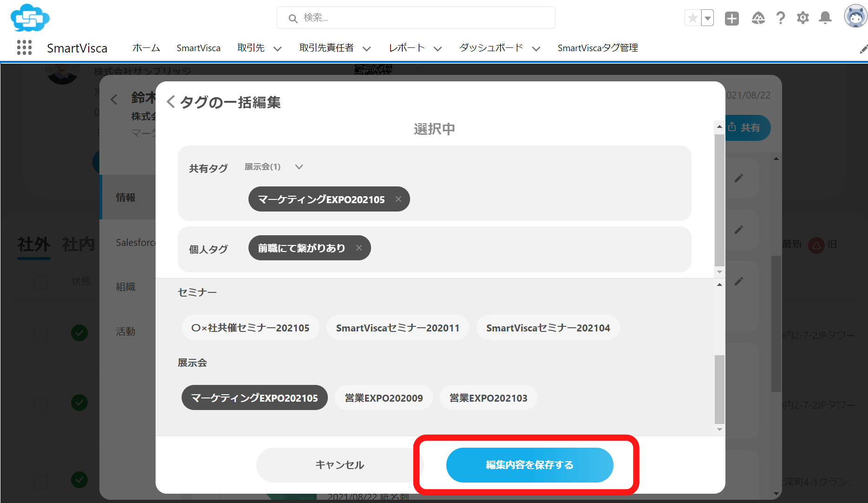
Task: Open the SmartViscaタグ管理 tab
Action: pyautogui.click(x=598, y=48)
